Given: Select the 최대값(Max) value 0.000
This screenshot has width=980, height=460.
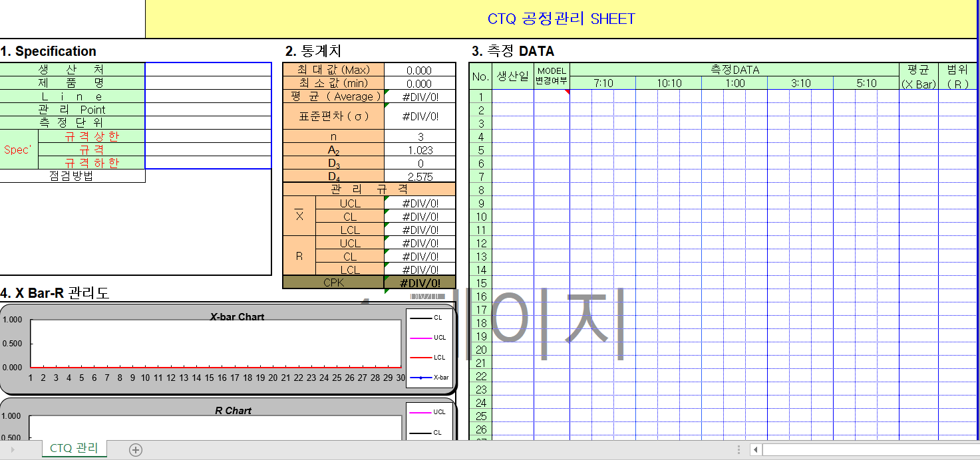Looking at the screenshot, I should point(420,70).
